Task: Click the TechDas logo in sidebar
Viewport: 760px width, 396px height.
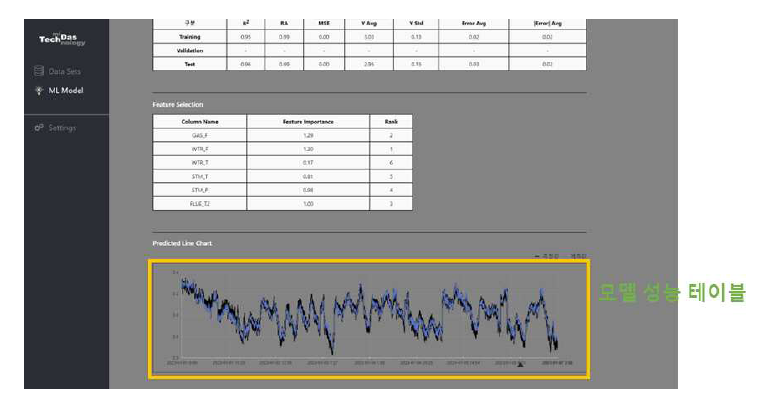Action: tap(62, 39)
